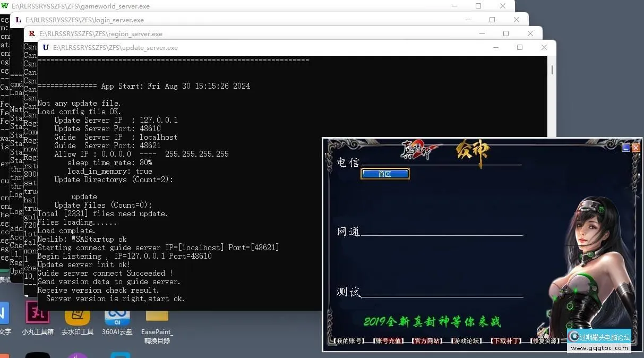
Task: Open 我的账号 link in launcher
Action: 349,341
